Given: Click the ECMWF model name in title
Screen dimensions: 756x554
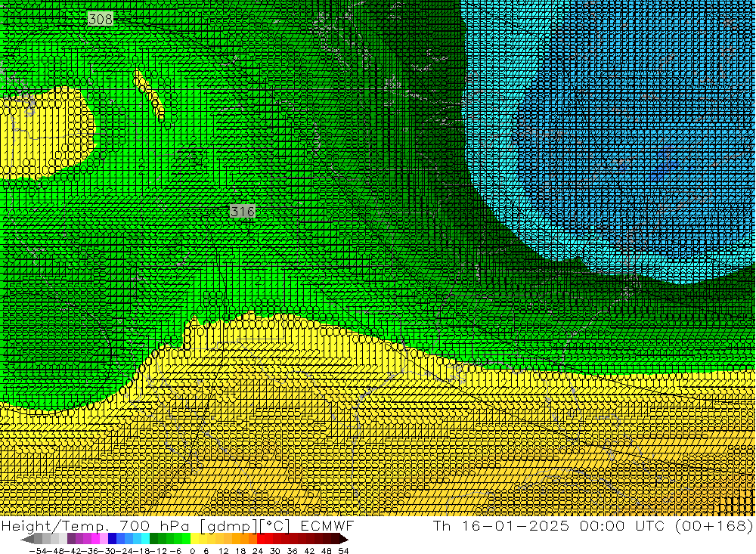Looking at the screenshot, I should tap(327, 526).
